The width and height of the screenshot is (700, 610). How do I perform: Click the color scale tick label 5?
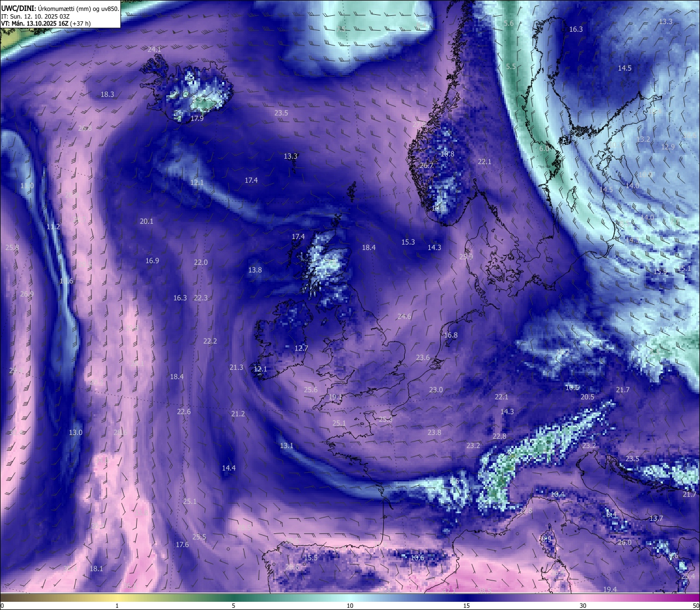coord(234,606)
